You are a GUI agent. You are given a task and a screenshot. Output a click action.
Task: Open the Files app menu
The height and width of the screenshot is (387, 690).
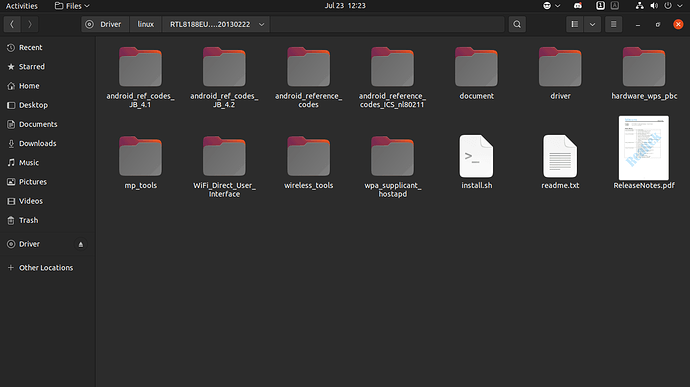[72, 6]
